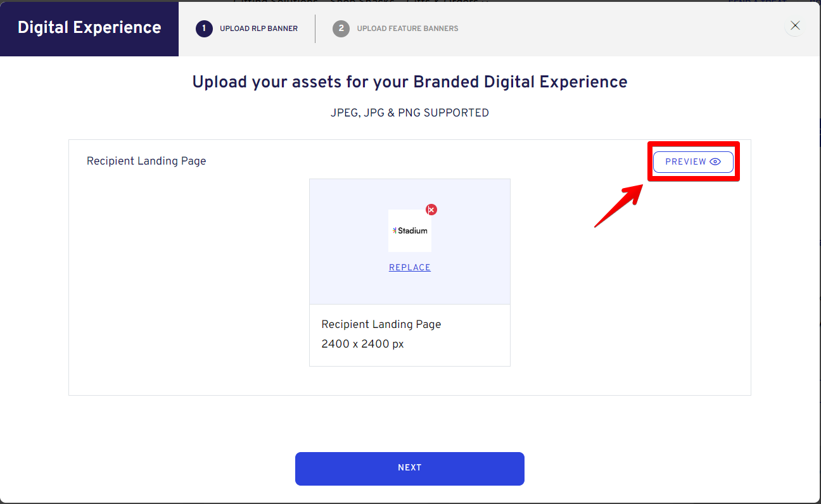The height and width of the screenshot is (504, 821).
Task: Remove the uploaded Stadium image with red X
Action: (431, 210)
